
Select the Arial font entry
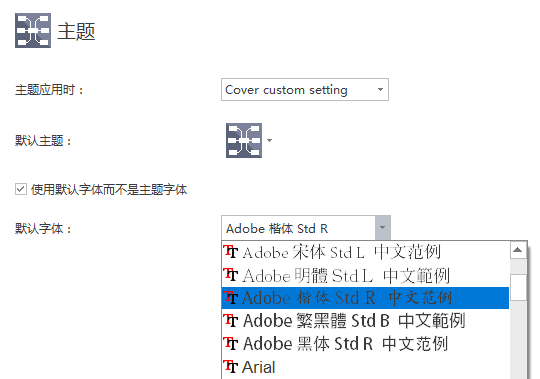pos(365,367)
